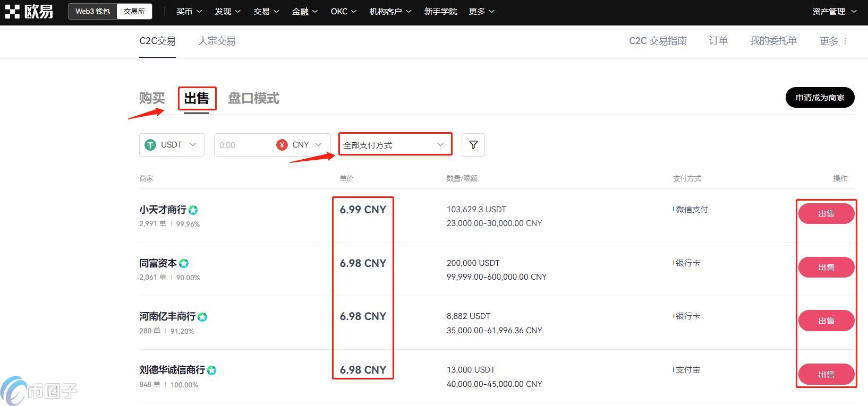
Task: Click the 40,000.00–45,000.00 CNY limit
Action: point(495,384)
